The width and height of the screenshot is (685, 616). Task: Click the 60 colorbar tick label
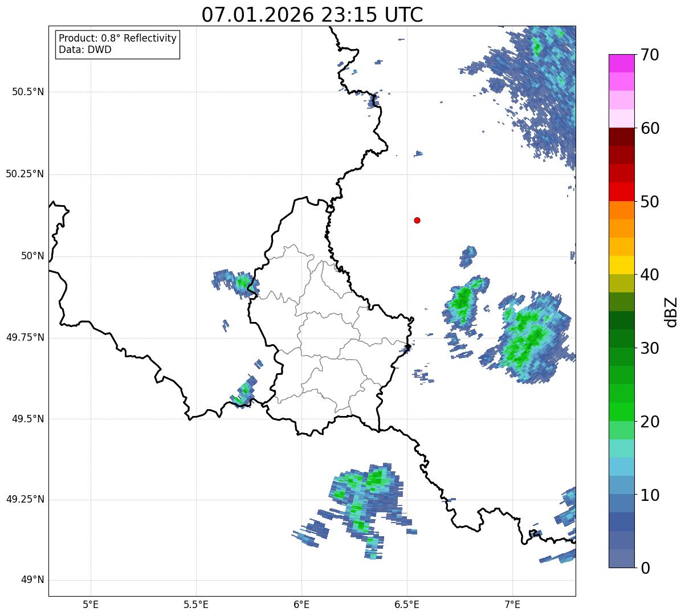[x=649, y=128]
